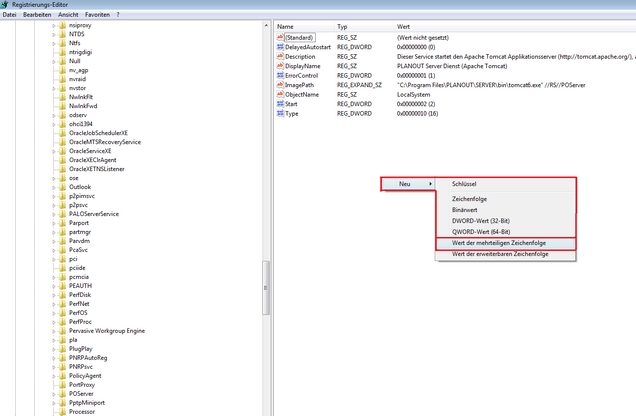Screen dimensions: 636x416
Task: Click the ErrorControl DWORD icon
Action: pos(280,75)
